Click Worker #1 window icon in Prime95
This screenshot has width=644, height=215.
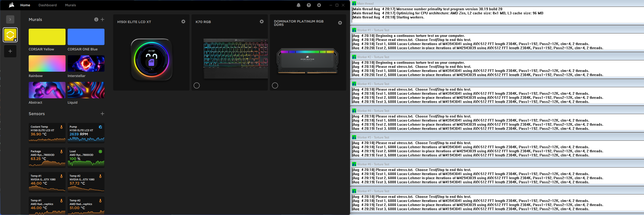pyautogui.click(x=354, y=30)
